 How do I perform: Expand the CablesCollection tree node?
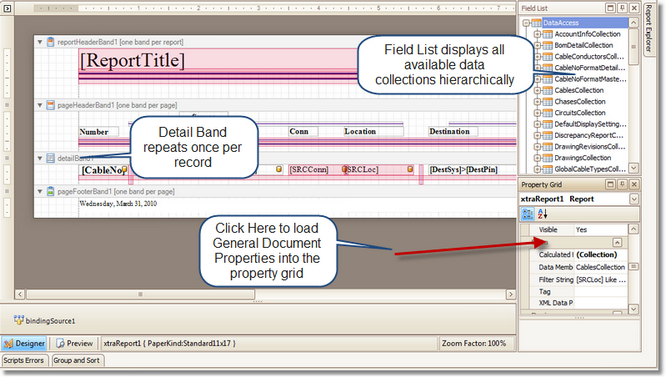537,90
